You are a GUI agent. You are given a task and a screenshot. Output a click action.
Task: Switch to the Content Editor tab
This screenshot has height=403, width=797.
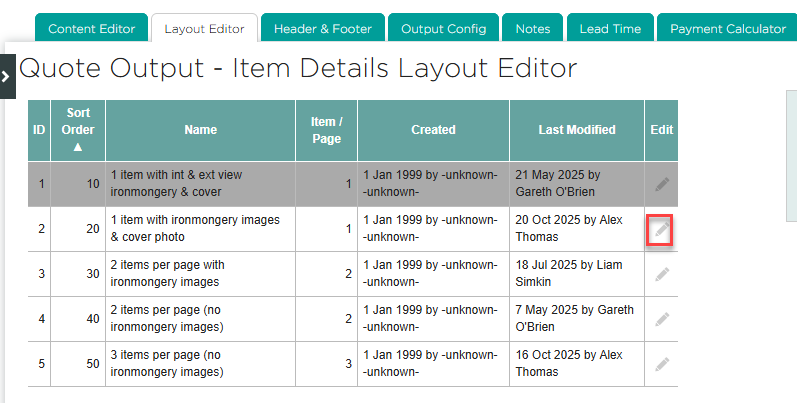coord(91,29)
